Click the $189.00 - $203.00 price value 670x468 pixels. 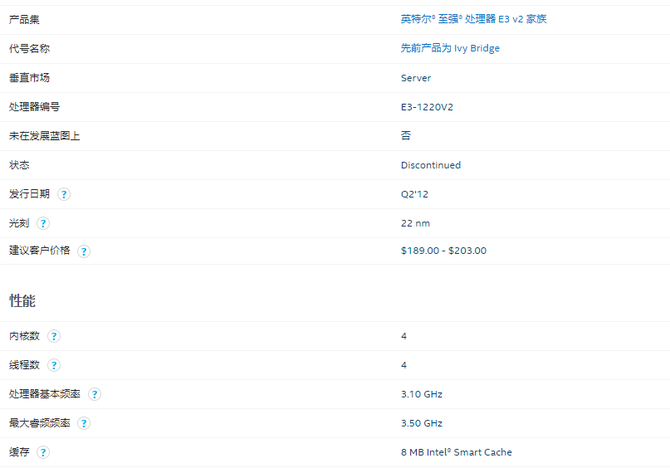click(x=443, y=251)
